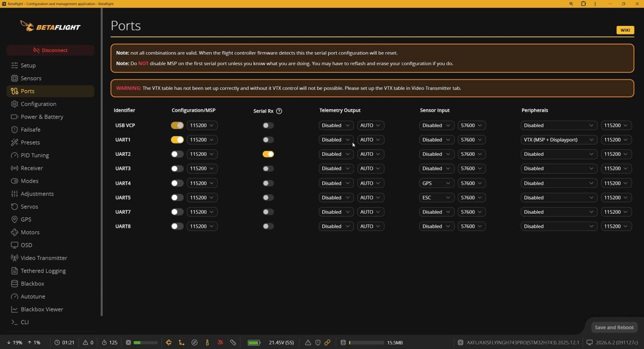Open the WIKI link button
The width and height of the screenshot is (644, 349).
click(625, 30)
